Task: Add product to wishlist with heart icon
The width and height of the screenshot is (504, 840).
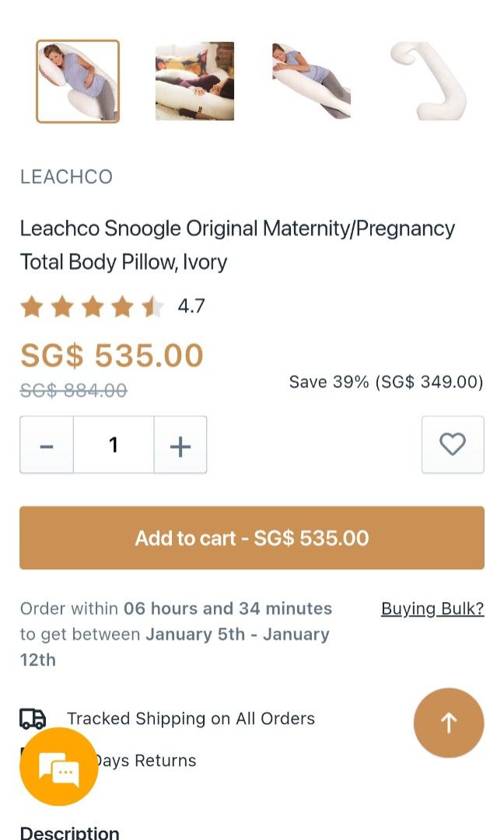Action: pyautogui.click(x=453, y=445)
